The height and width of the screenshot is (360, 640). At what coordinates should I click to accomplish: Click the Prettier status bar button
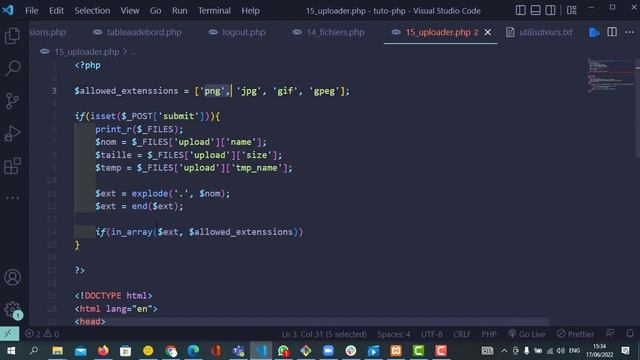(x=576, y=334)
